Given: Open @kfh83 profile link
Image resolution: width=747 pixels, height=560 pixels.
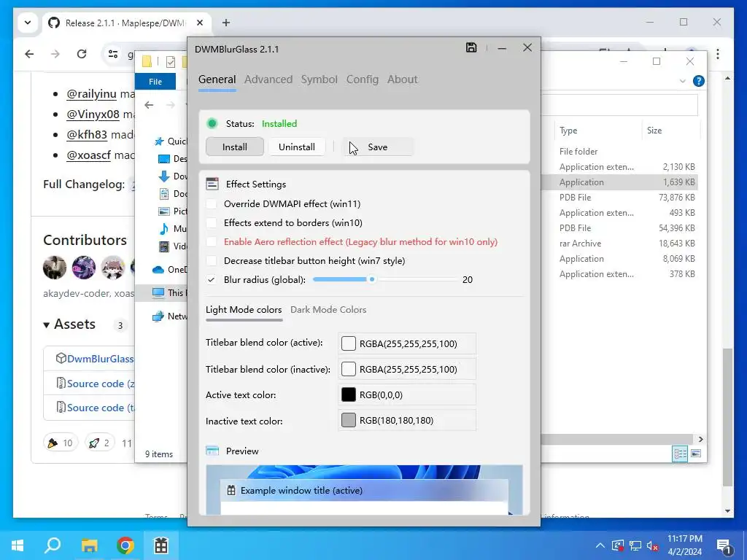Looking at the screenshot, I should [87, 135].
